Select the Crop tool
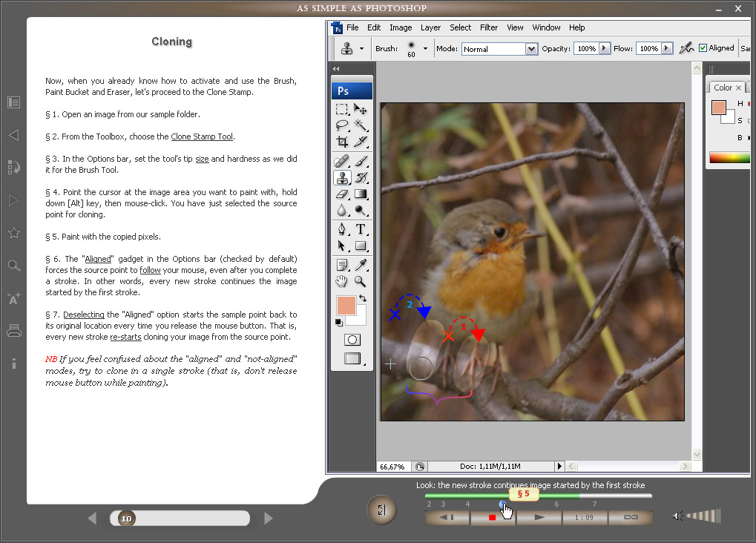This screenshot has height=543, width=756. [342, 142]
